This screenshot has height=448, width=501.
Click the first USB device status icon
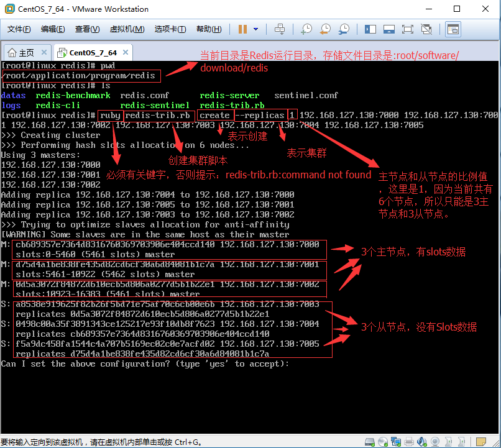coord(448,442)
